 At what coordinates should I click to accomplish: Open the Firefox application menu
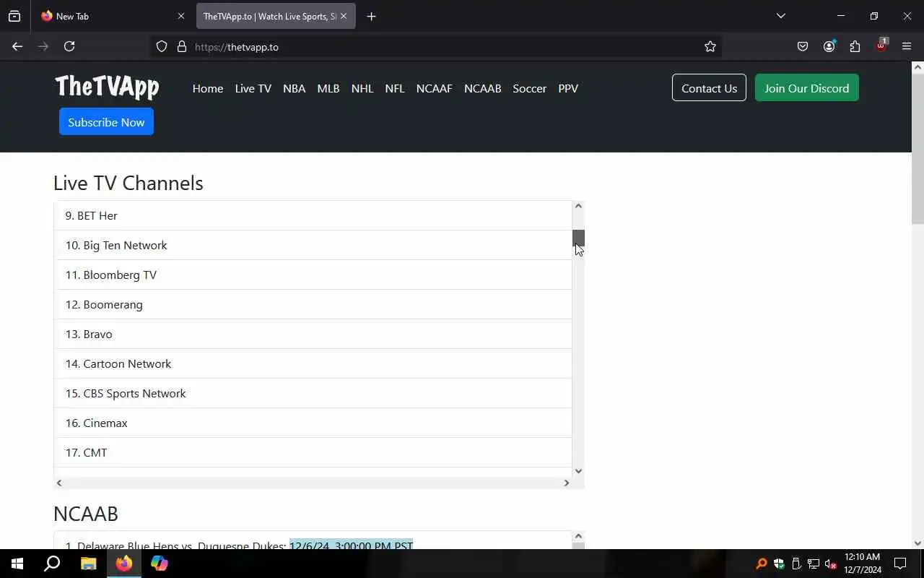[907, 46]
